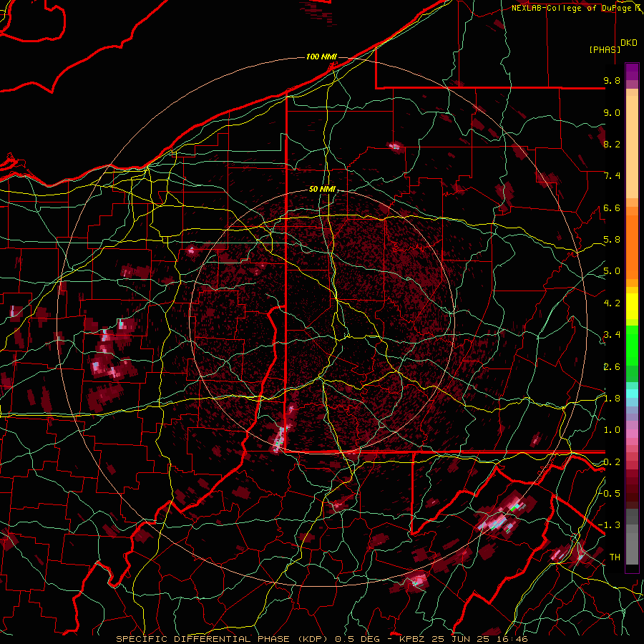Select the 1.0 legend value
The height and width of the screenshot is (644, 644).
612,431
